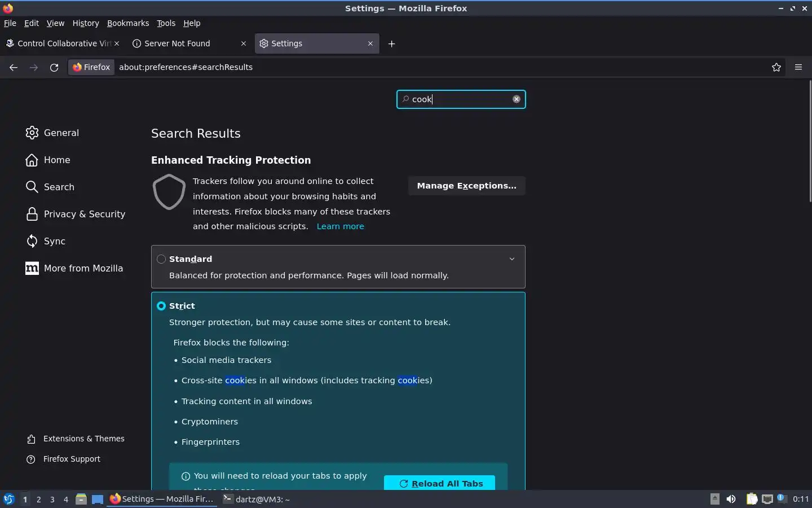
Task: Click the volume speaker icon in tray
Action: pos(731,499)
